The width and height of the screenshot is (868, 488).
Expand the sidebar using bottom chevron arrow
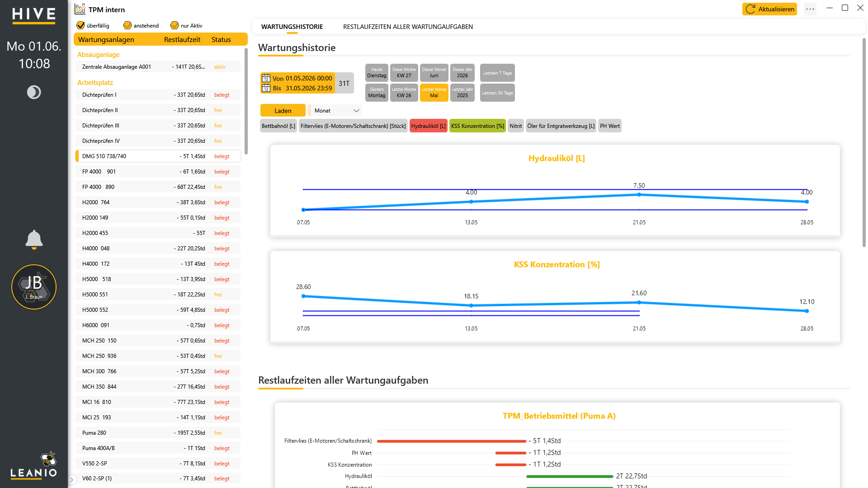pyautogui.click(x=72, y=479)
